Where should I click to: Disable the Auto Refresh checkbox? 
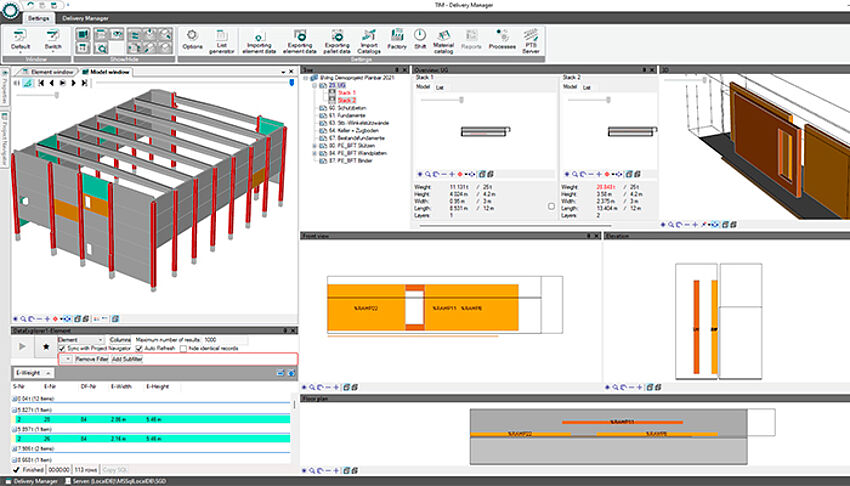coord(139,348)
